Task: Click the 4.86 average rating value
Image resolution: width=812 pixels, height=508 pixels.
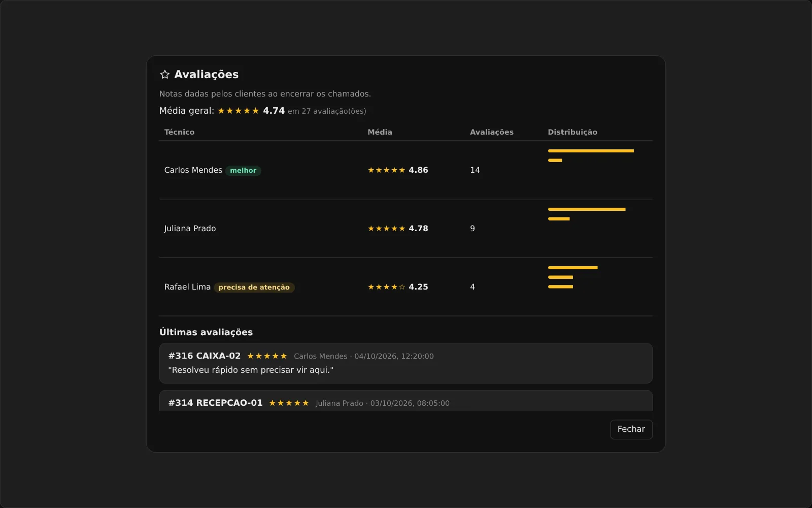Action: point(418,170)
